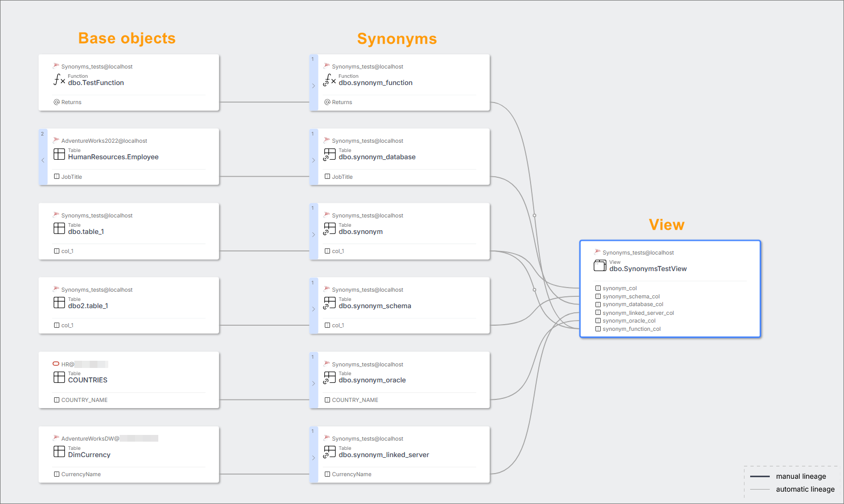
Task: Select the DimCurrency table name
Action: [x=89, y=455]
